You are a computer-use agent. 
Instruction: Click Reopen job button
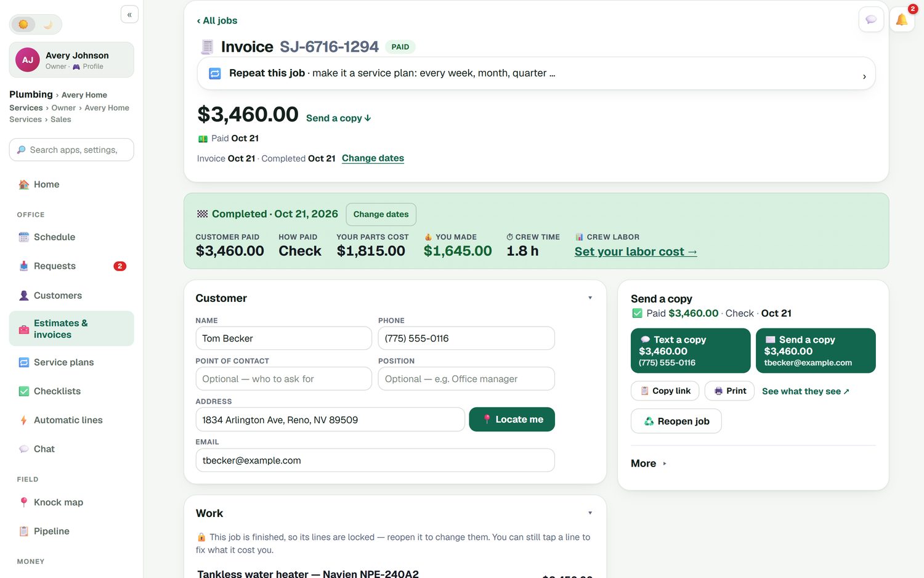[x=676, y=421]
